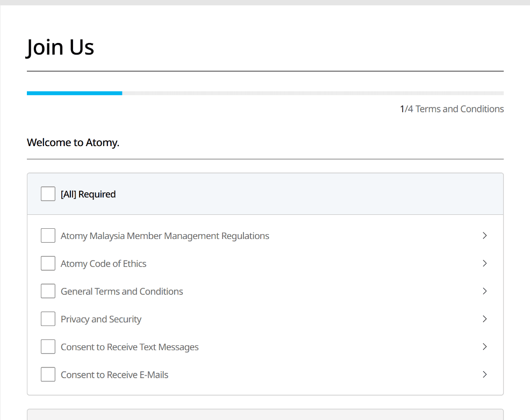Expand Consent to Receive E-Mails chevron

coord(485,374)
